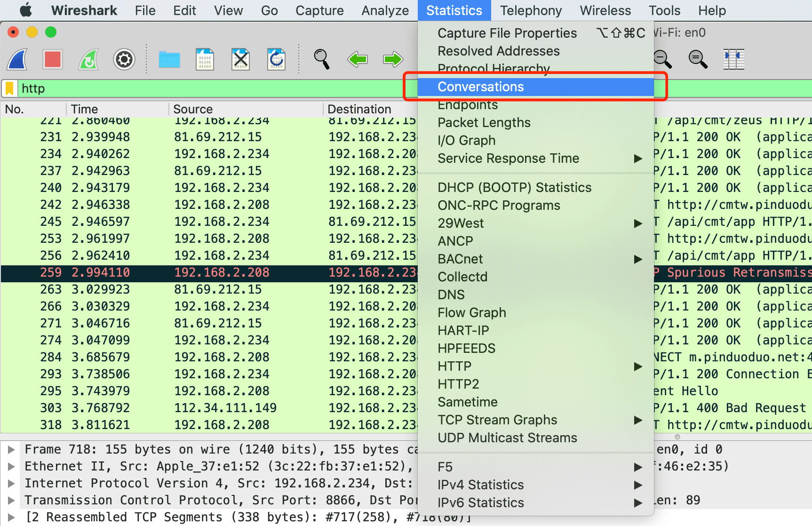The height and width of the screenshot is (526, 812).
Task: Click the resize columns icon
Action: click(x=733, y=60)
